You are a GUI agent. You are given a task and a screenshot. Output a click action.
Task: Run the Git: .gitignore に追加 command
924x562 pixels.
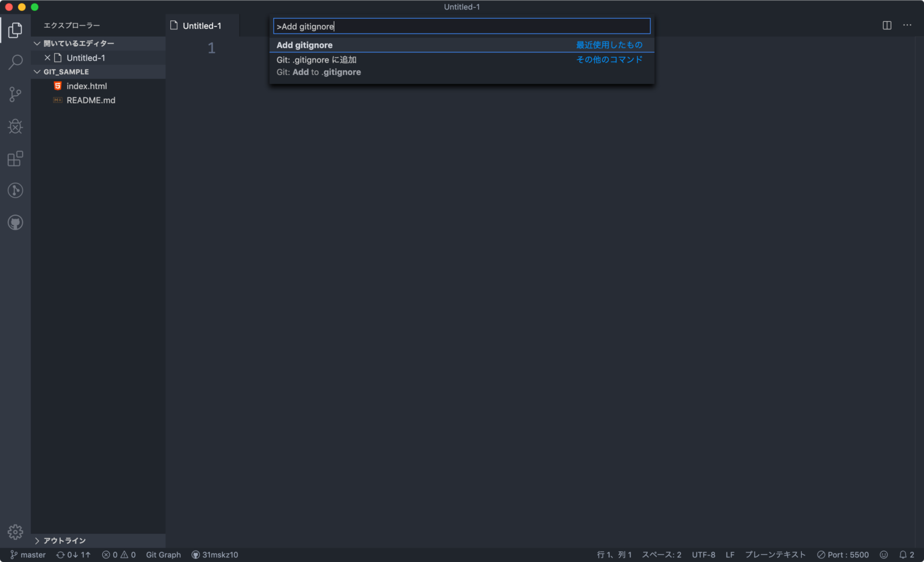click(x=316, y=60)
